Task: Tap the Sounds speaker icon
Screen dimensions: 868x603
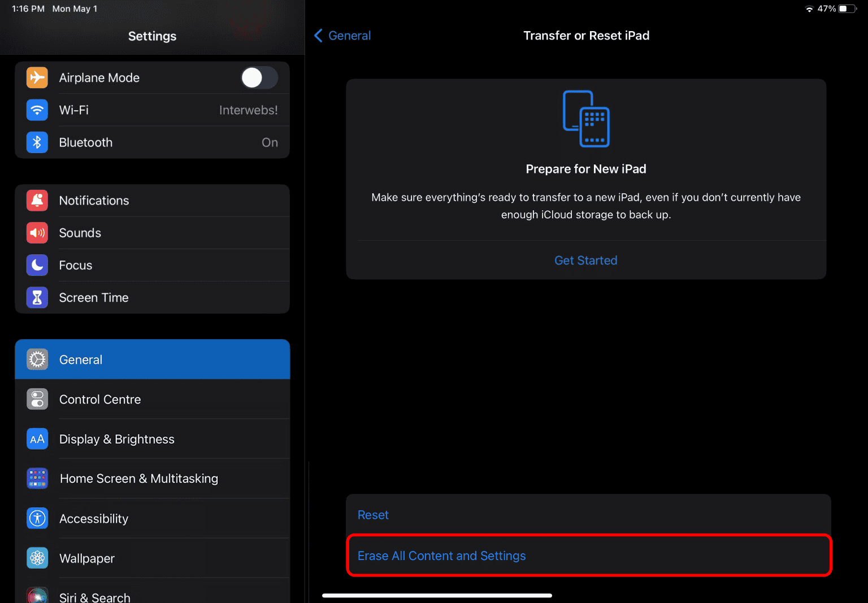Action: click(x=37, y=233)
